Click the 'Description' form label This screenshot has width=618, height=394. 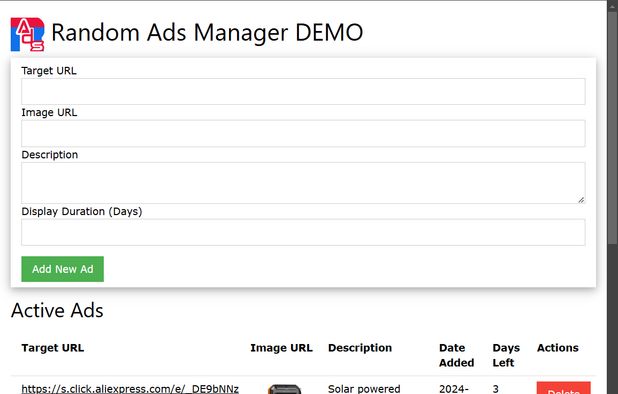pyautogui.click(x=50, y=155)
